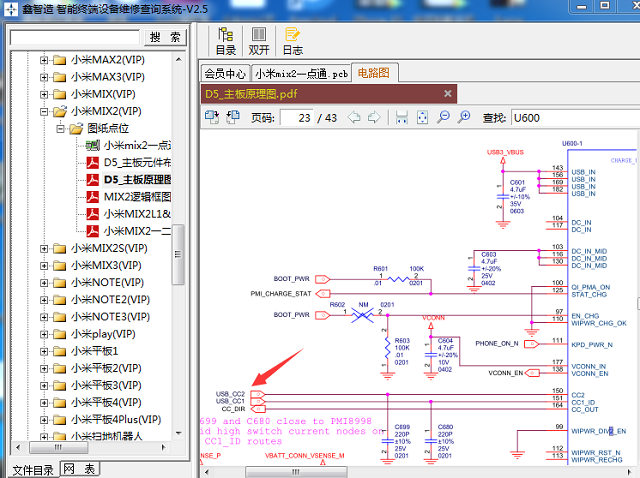640x478 pixels.
Task: Close the D5_主板原理图.pdf document tab
Action: (448, 94)
